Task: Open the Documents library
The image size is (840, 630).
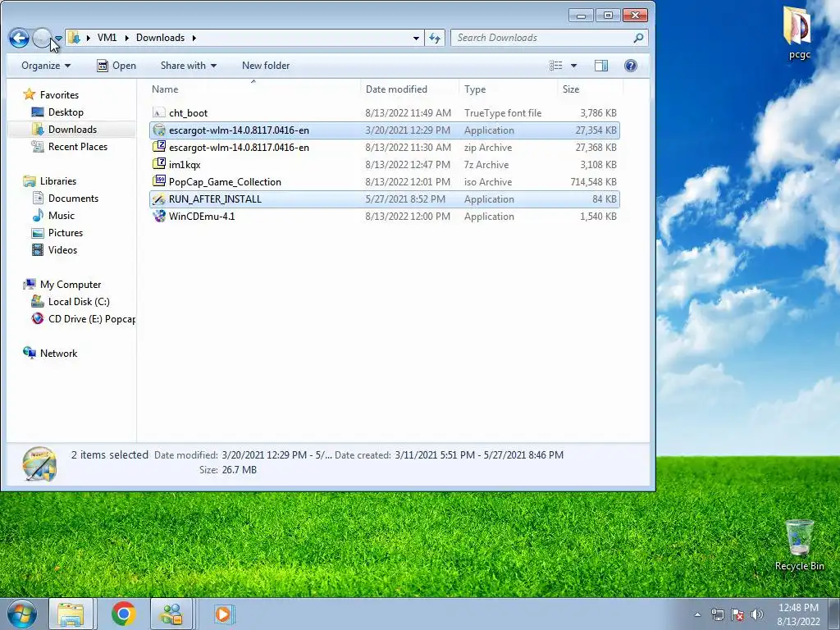Action: click(73, 199)
